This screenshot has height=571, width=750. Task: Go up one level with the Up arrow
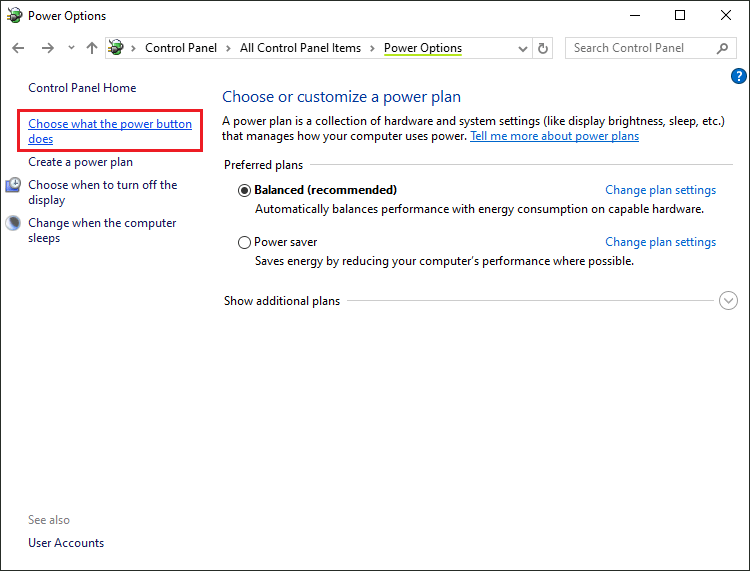[x=91, y=48]
